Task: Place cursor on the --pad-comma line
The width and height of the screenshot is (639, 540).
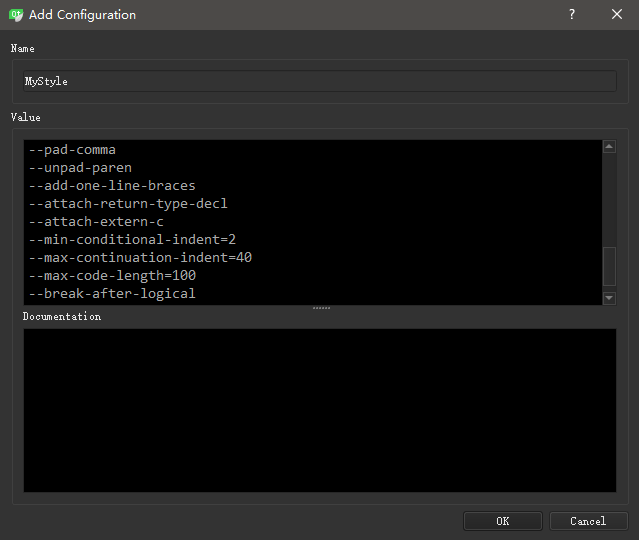Action: [72, 150]
